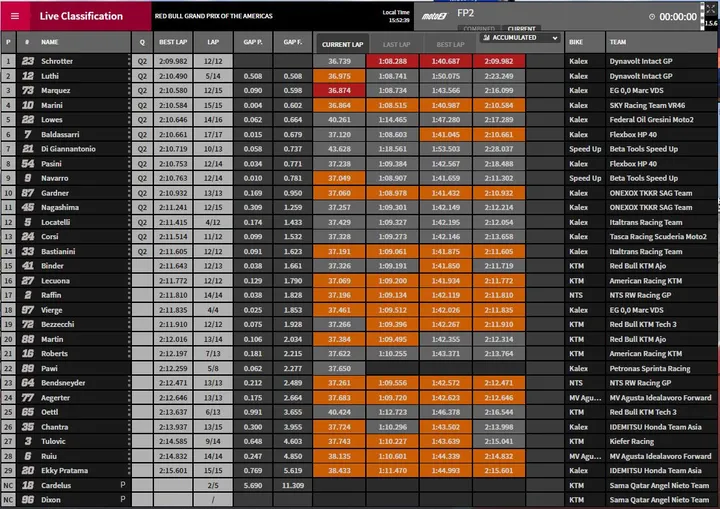Click the dotted handle on Marini's row
Viewport: 720px width, 509px height.
129,105
